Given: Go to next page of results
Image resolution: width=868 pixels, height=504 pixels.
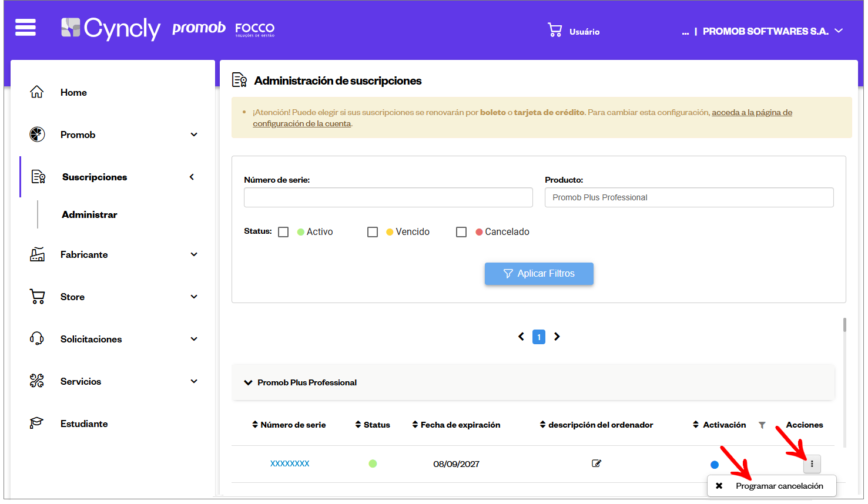Looking at the screenshot, I should point(557,337).
